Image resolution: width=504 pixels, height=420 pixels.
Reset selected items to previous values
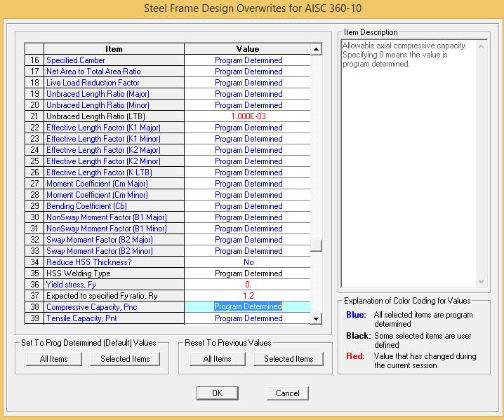pyautogui.click(x=289, y=359)
